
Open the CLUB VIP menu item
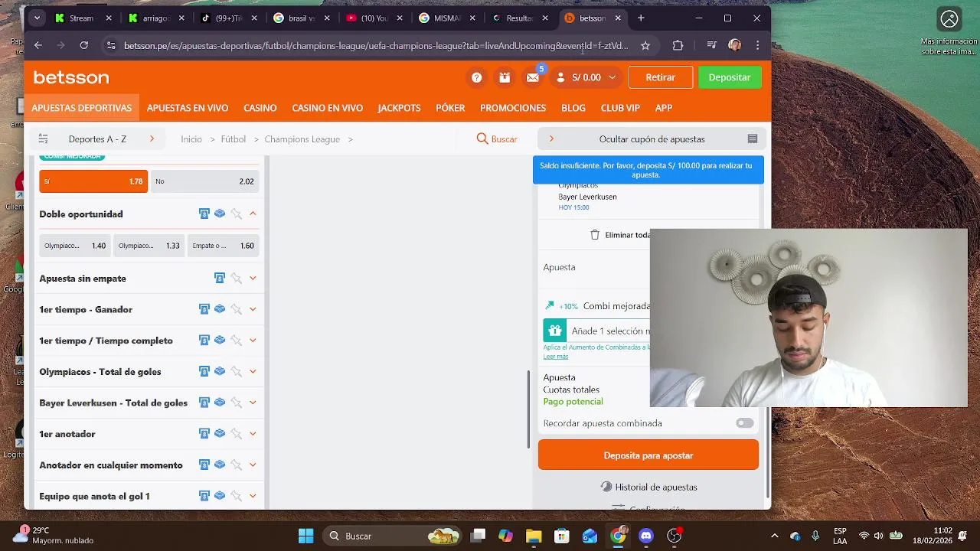[620, 108]
